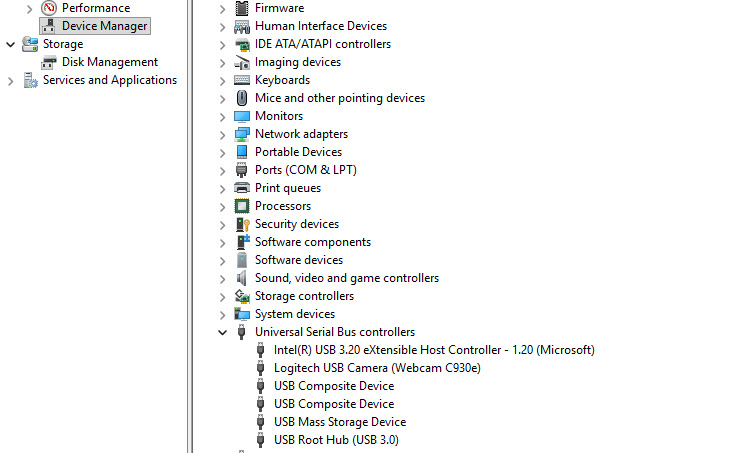The image size is (740, 453).
Task: Click the Processors icon
Action: [242, 206]
